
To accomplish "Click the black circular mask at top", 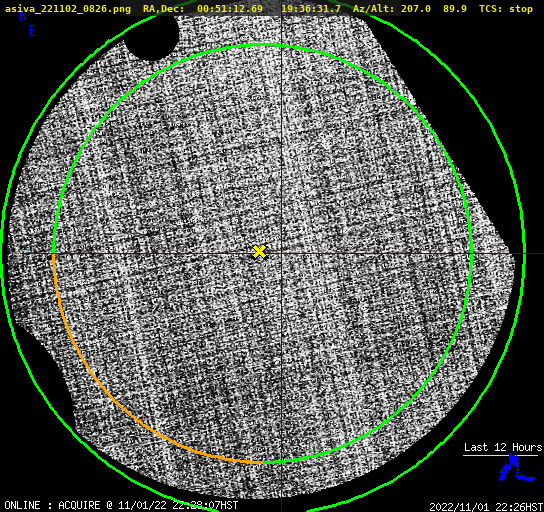I will [x=151, y=36].
